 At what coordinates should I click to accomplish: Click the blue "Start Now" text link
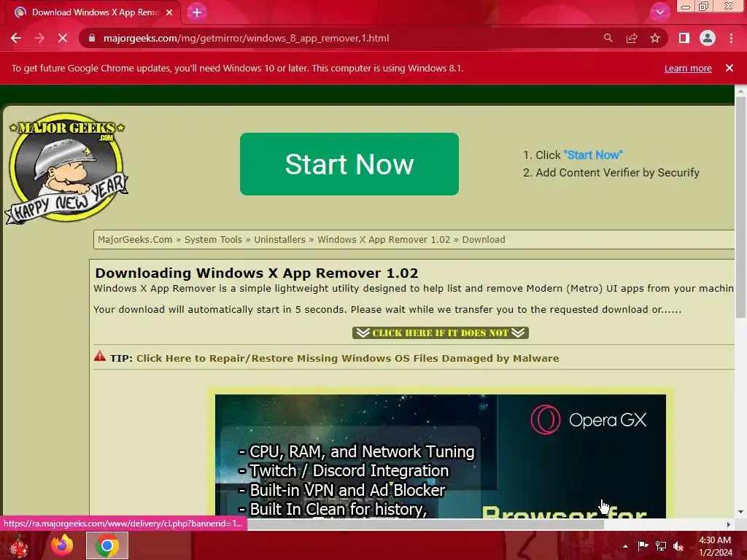coord(593,155)
